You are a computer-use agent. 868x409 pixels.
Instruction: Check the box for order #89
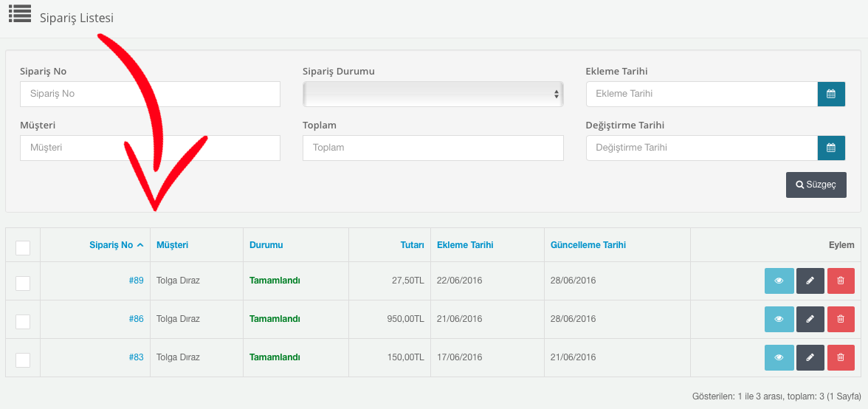pos(23,283)
